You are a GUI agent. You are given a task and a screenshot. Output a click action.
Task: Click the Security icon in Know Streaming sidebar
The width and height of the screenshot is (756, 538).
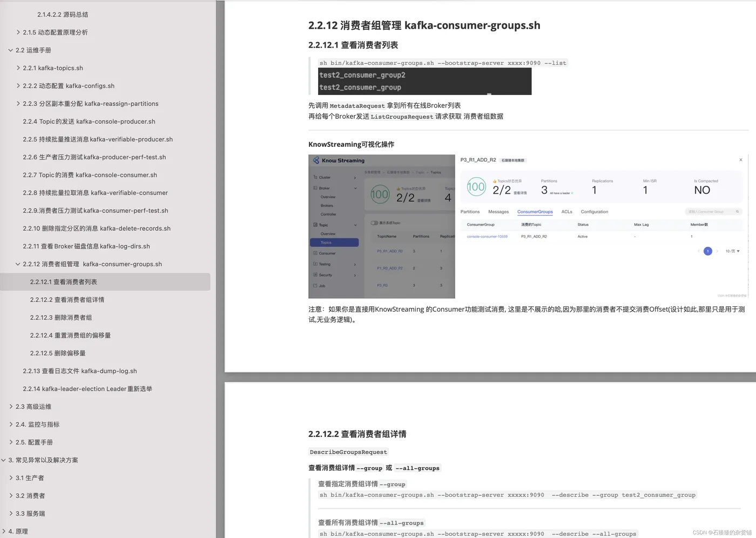[315, 275]
